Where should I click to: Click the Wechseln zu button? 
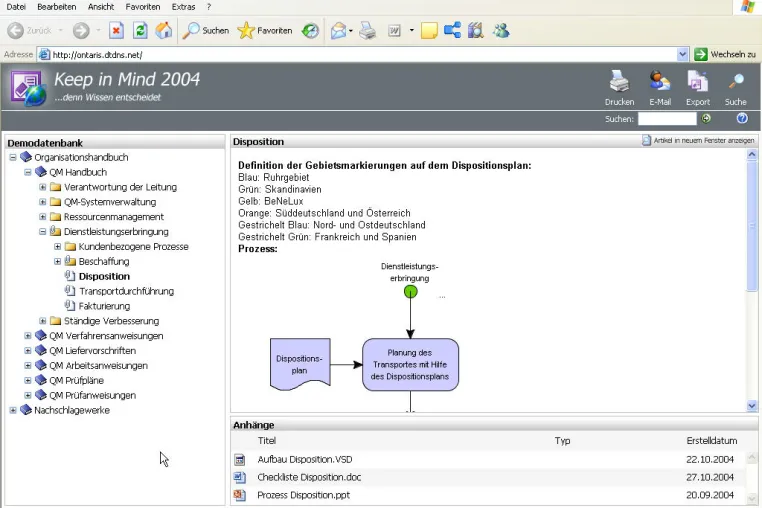(725, 54)
